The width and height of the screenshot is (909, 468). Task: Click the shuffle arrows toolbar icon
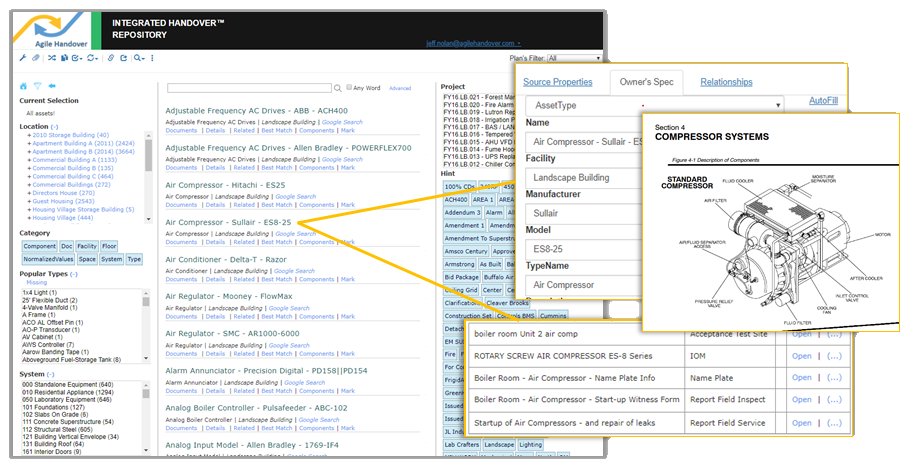point(52,58)
